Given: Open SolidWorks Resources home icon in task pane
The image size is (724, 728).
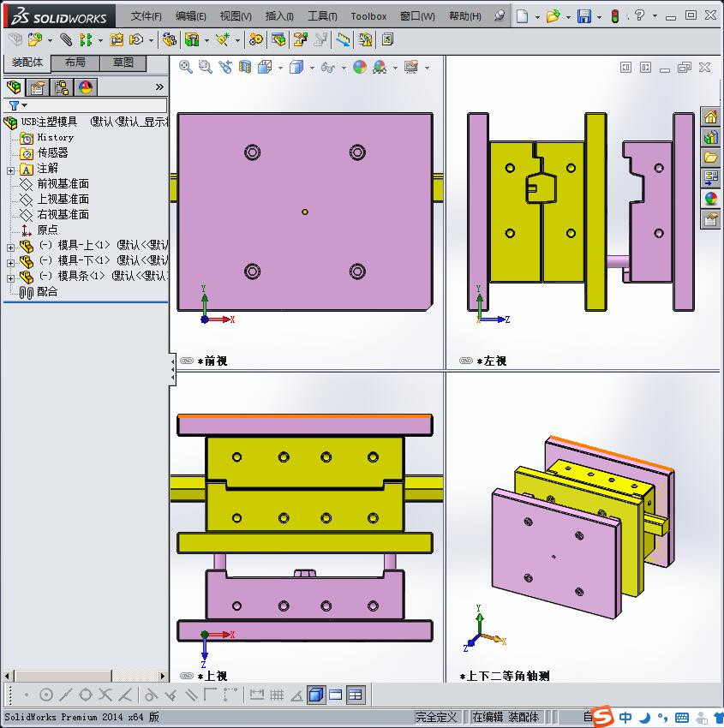Looking at the screenshot, I should click(712, 116).
